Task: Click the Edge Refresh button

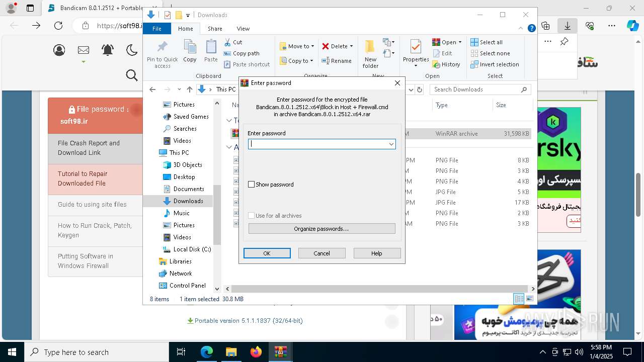Action: 58,26
